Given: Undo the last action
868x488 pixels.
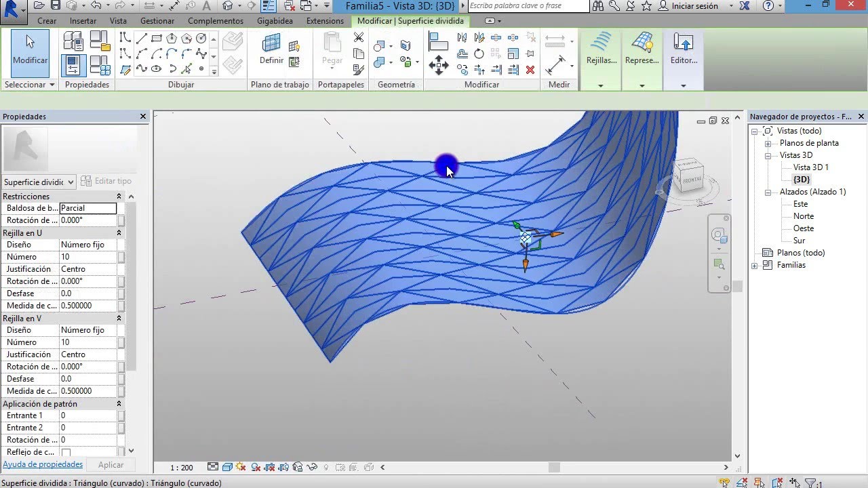Looking at the screenshot, I should pyautogui.click(x=96, y=5).
